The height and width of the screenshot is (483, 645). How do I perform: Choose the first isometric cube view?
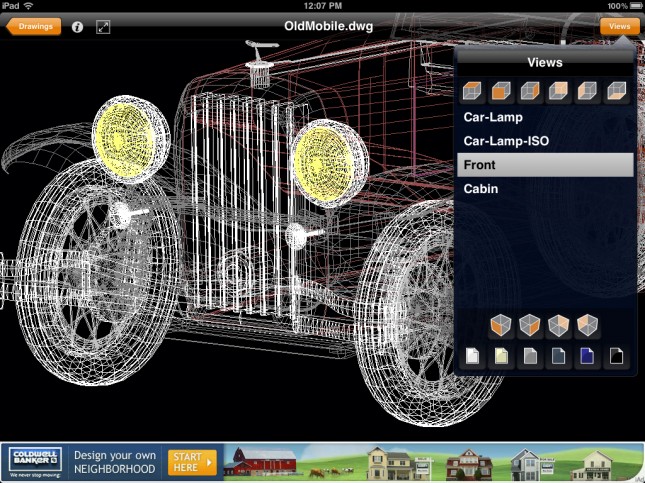pos(500,327)
